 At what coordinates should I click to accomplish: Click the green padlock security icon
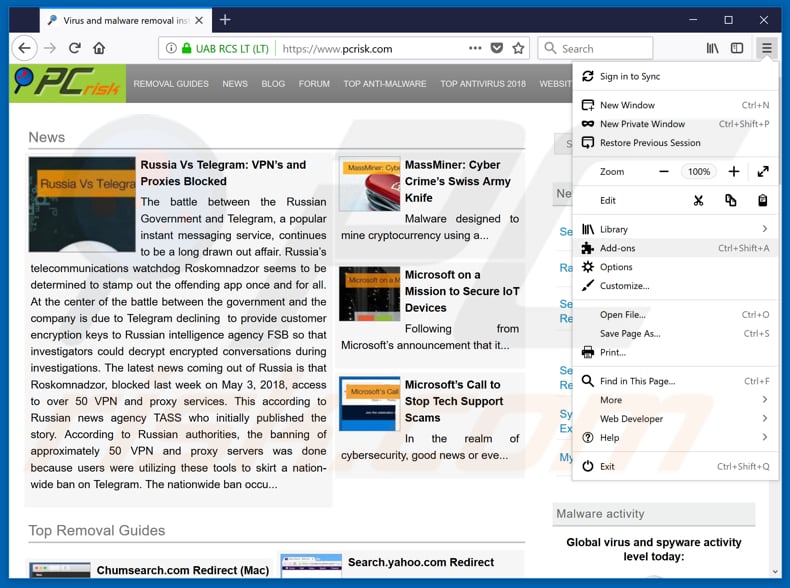pyautogui.click(x=186, y=48)
